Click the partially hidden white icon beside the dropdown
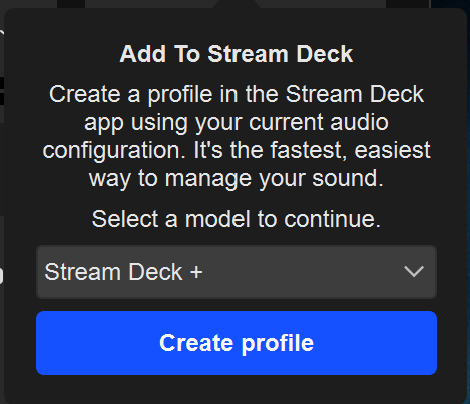The height and width of the screenshot is (404, 470). coord(1,275)
